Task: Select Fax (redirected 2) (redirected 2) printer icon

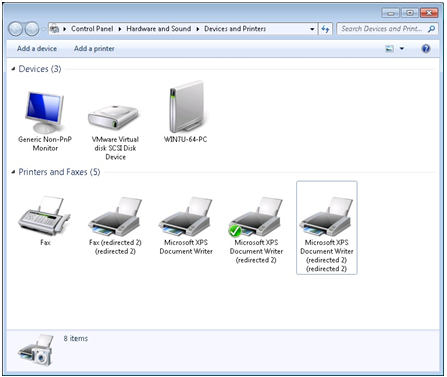Action: point(115,216)
